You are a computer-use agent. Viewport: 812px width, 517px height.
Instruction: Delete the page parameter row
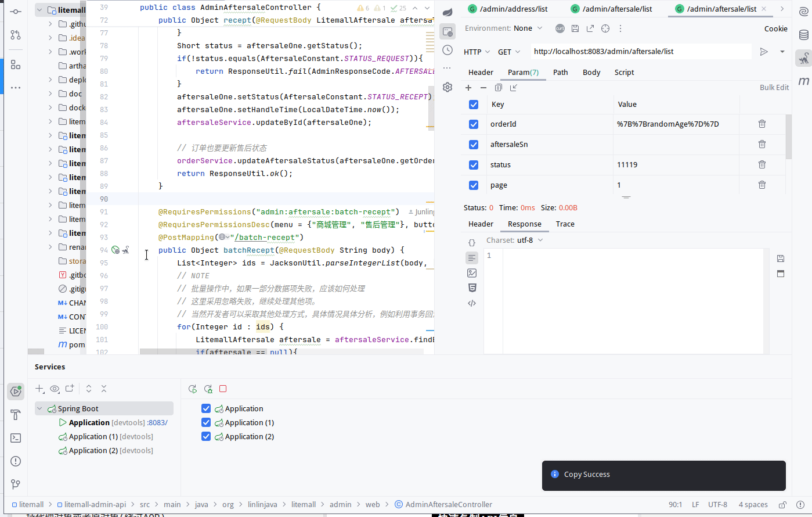(762, 185)
